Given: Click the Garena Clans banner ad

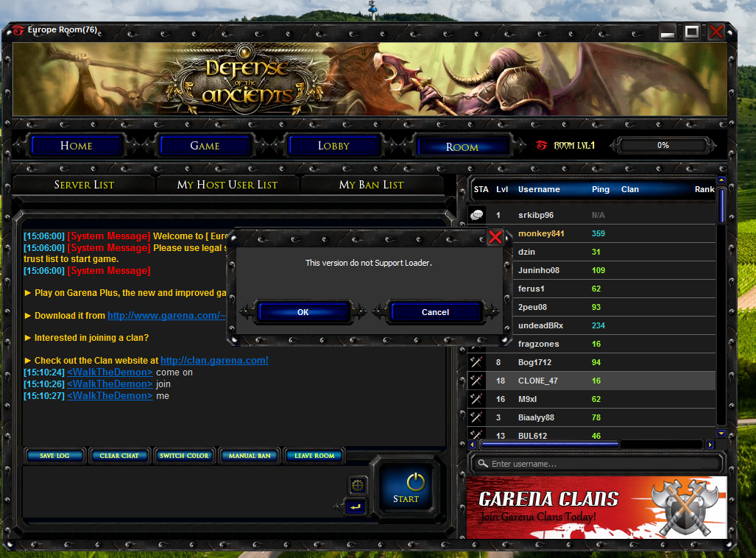Looking at the screenshot, I should [596, 507].
